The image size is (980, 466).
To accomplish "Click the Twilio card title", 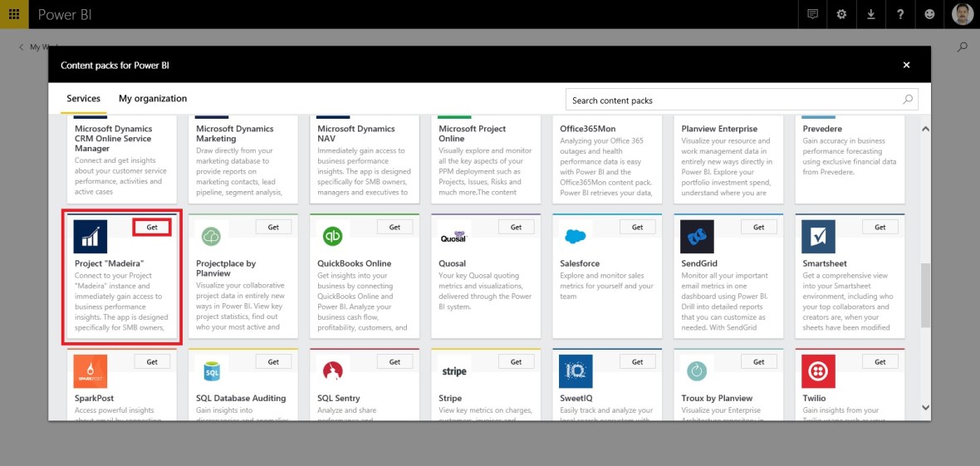I will pos(814,398).
